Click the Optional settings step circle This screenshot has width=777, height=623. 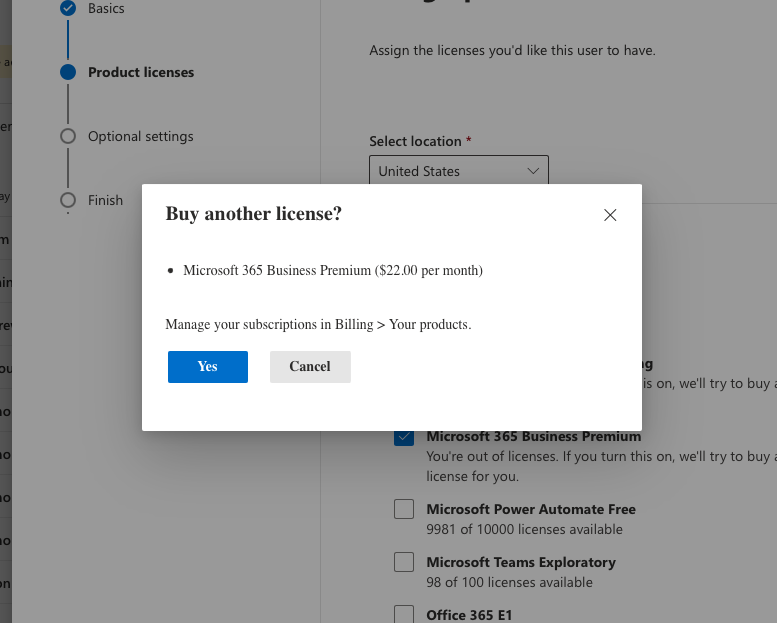pos(68,136)
